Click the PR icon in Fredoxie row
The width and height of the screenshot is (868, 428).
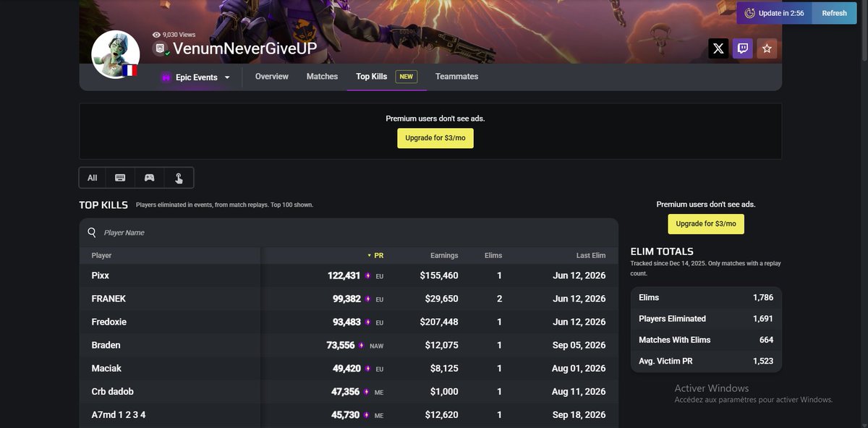368,322
